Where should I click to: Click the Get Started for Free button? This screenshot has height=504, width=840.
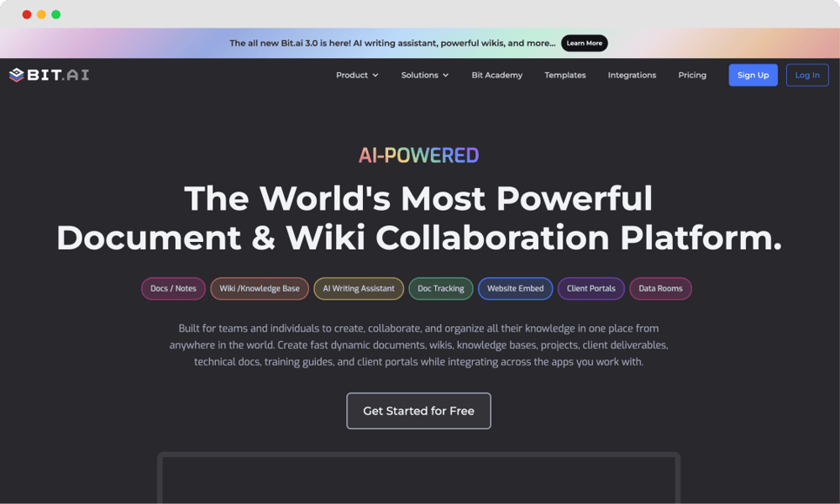click(x=418, y=411)
